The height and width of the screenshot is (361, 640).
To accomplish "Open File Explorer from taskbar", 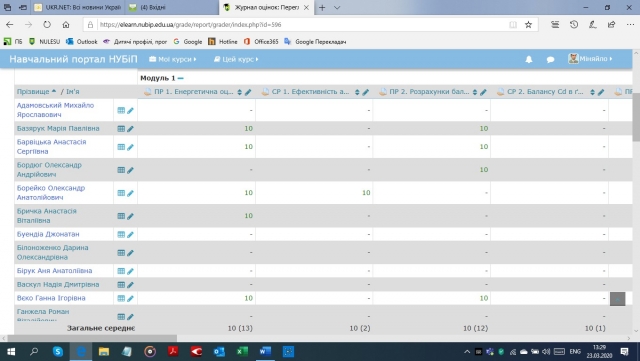I will point(104,351).
